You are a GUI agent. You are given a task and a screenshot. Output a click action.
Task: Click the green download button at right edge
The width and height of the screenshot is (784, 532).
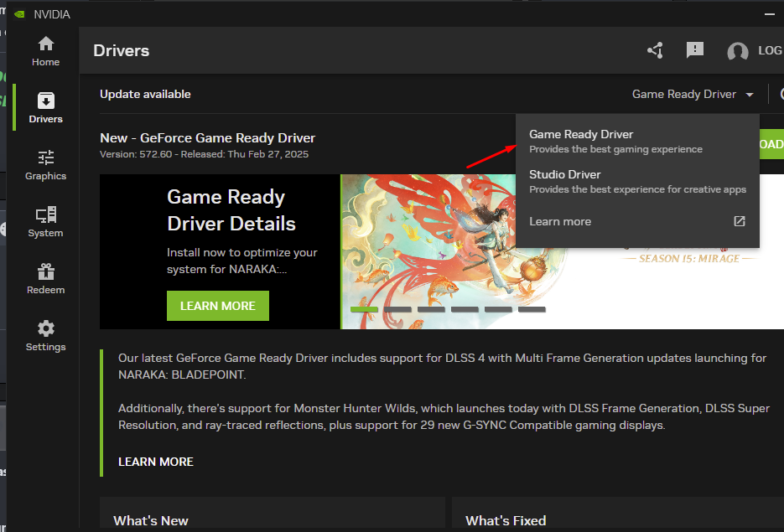pyautogui.click(x=771, y=144)
